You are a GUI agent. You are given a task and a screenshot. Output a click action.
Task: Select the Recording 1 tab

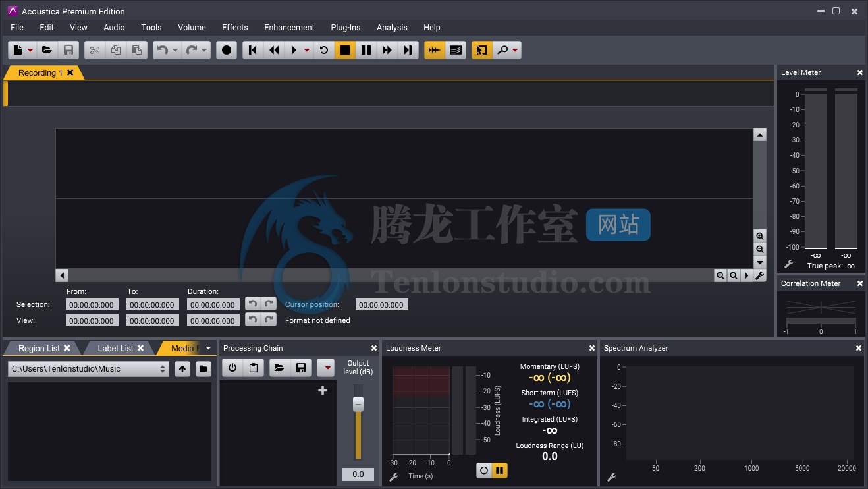tap(40, 72)
